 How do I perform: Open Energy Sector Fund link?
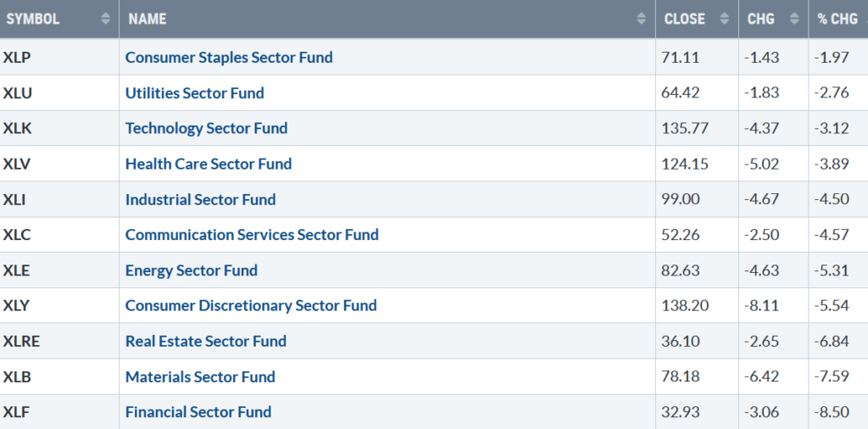[x=191, y=270]
